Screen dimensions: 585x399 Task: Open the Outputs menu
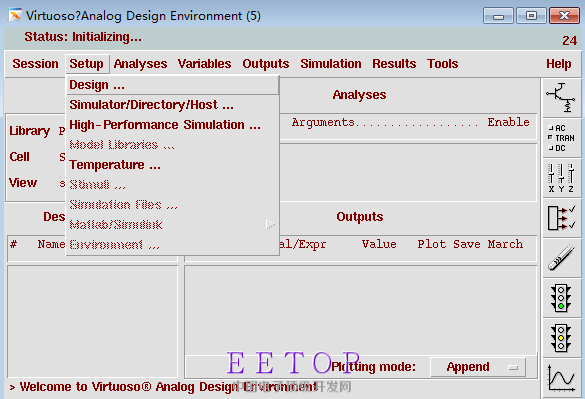(x=266, y=64)
